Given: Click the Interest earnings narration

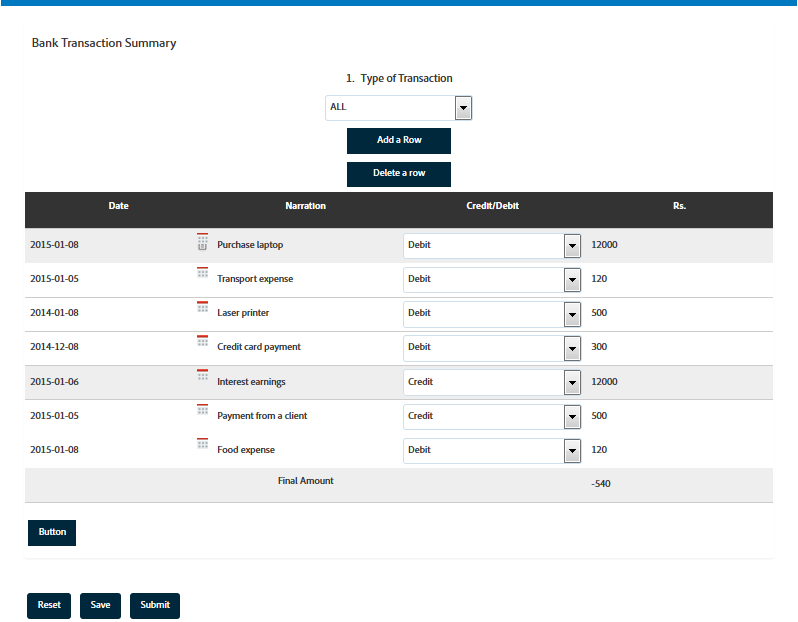Looking at the screenshot, I should click(251, 382).
